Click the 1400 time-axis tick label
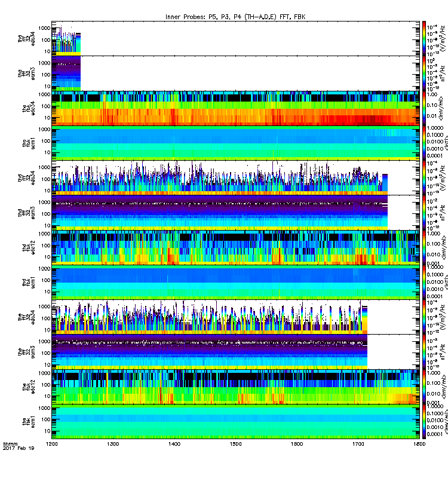The image size is (448, 478). coord(174,444)
